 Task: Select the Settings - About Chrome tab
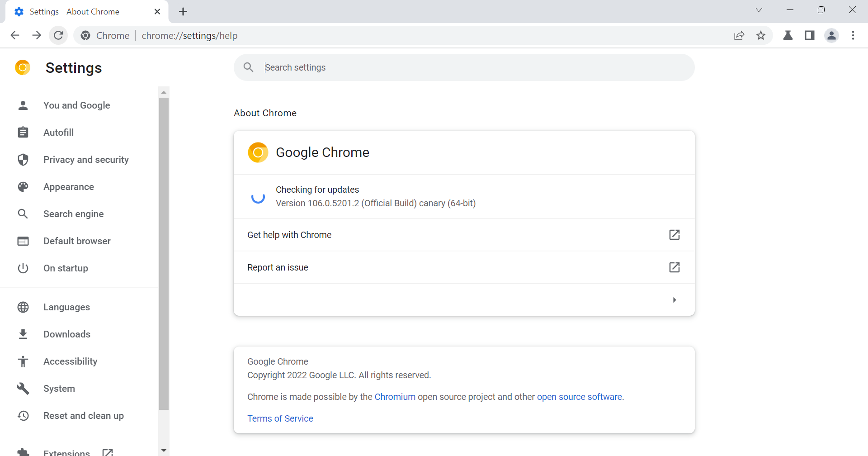tap(87, 12)
